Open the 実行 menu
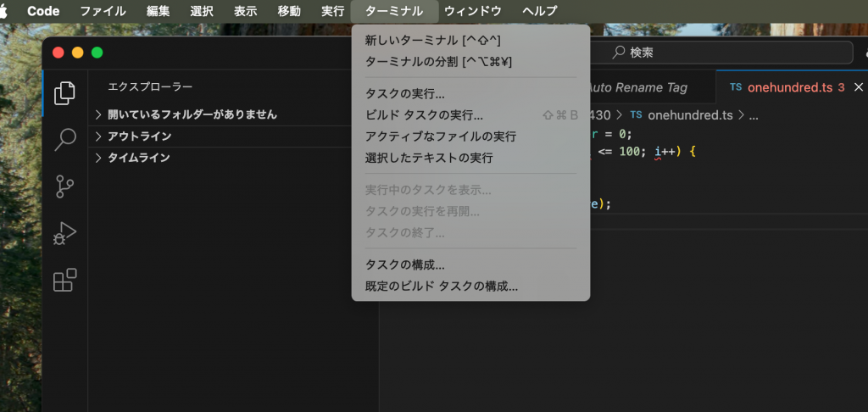This screenshot has width=868, height=412. click(x=332, y=11)
